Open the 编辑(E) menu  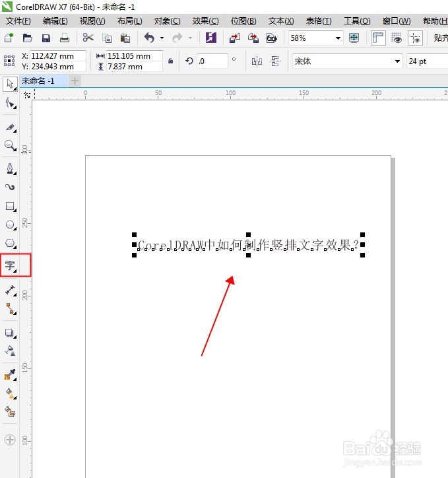pos(55,21)
